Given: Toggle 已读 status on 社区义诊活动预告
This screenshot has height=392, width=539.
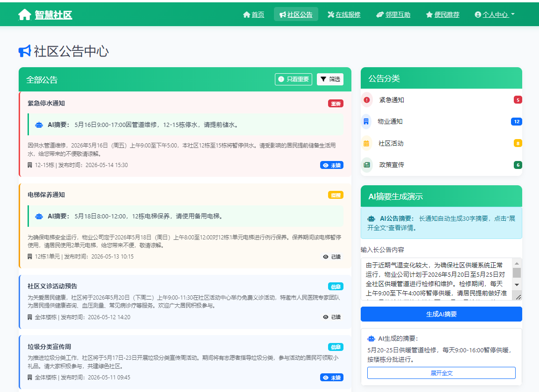Looking at the screenshot, I should (x=332, y=317).
